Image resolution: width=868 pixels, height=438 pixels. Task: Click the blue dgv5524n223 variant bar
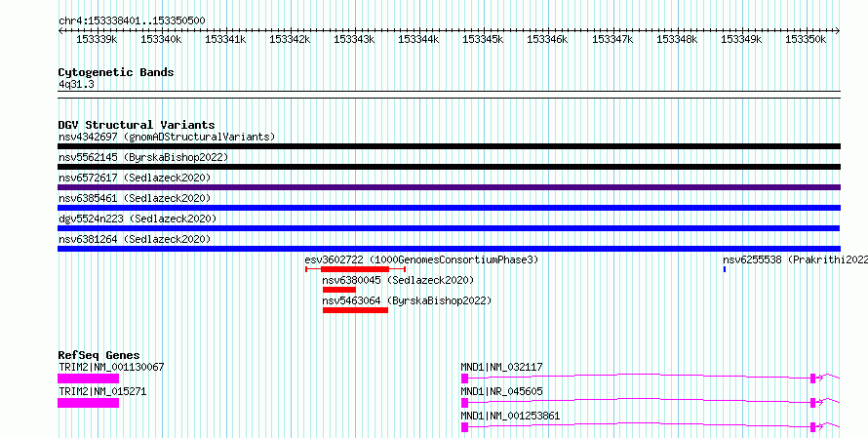(449, 228)
